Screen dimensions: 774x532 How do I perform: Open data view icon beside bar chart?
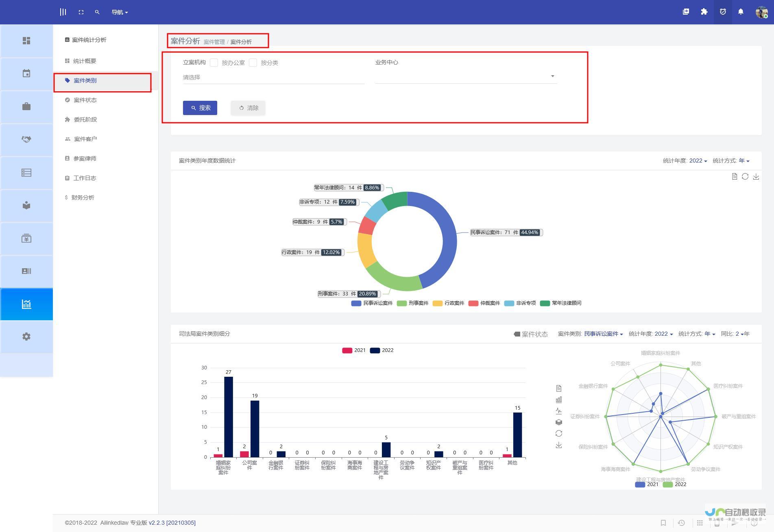(x=559, y=389)
